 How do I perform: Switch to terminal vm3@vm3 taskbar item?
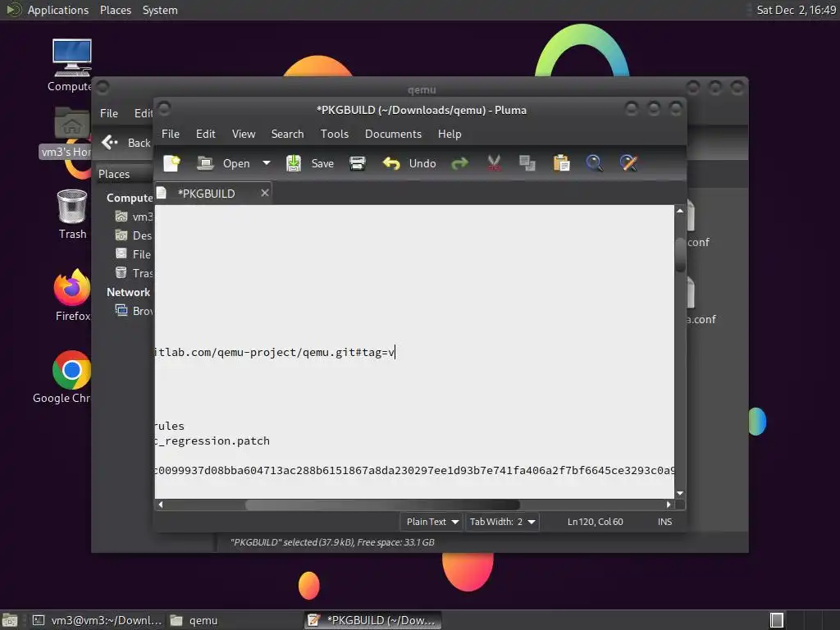pos(97,620)
